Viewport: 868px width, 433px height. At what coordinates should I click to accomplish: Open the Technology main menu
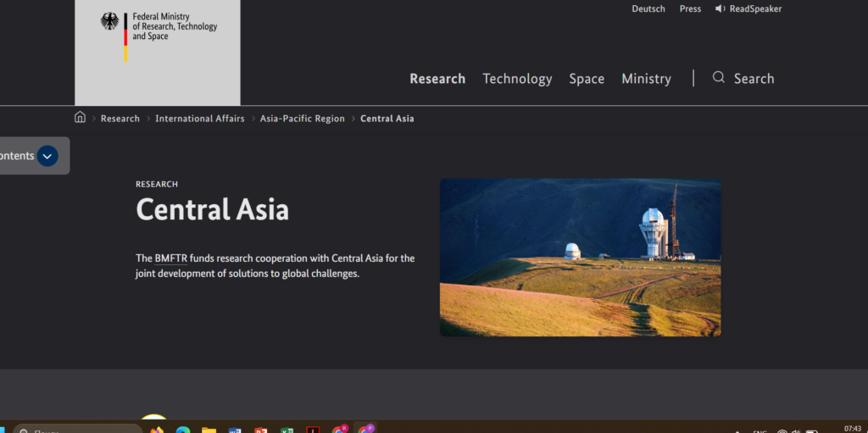tap(517, 79)
